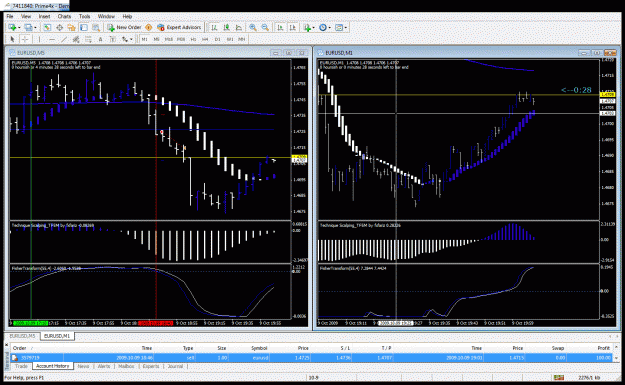The image size is (625, 385).
Task: Switch timeframe to D1
Action: [217, 39]
